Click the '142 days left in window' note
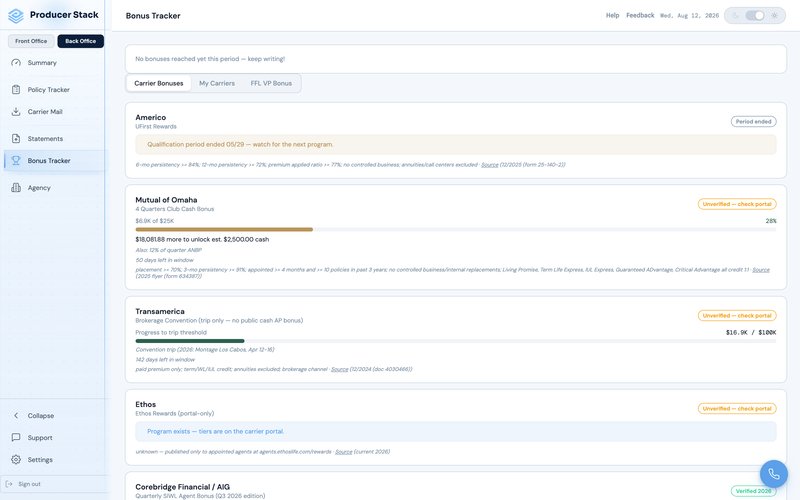 tap(165, 359)
